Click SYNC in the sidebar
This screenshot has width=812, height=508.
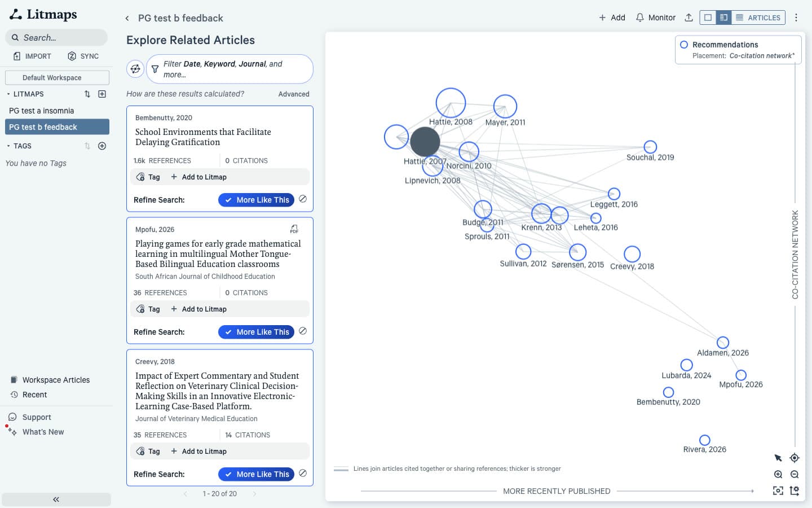83,56
